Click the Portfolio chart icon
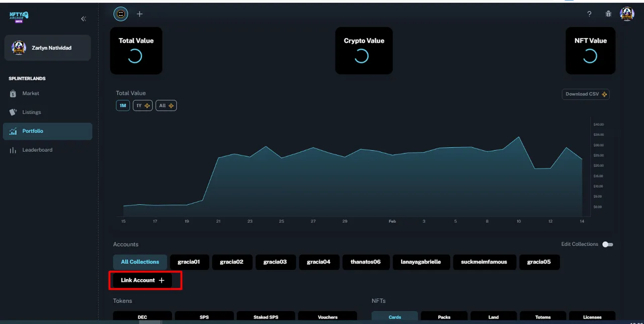Image resolution: width=644 pixels, height=324 pixels. [13, 131]
